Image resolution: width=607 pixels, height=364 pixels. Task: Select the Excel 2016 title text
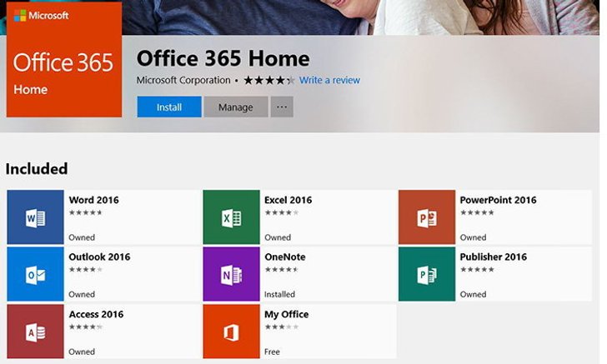(288, 200)
